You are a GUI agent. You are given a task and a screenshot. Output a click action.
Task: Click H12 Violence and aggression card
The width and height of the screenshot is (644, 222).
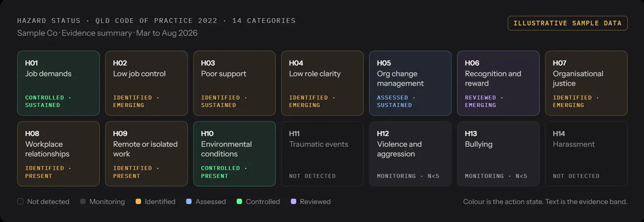point(410,154)
